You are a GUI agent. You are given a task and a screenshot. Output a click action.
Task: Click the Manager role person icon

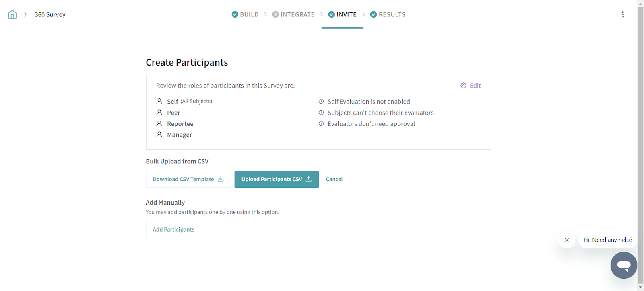click(x=159, y=135)
